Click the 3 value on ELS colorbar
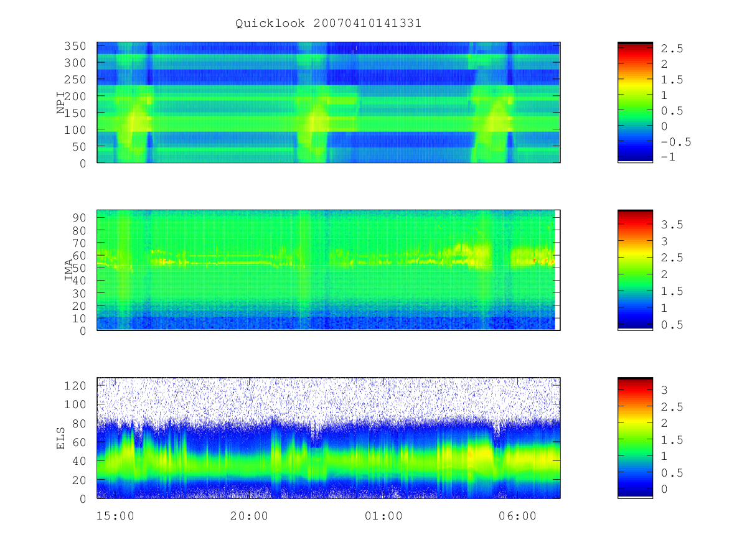Viewport: 747px width, 560px height. click(x=665, y=390)
